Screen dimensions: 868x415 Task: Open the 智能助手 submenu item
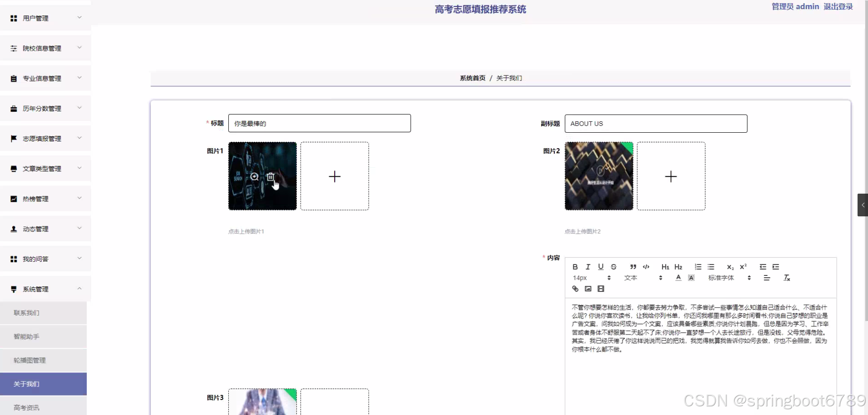43,336
